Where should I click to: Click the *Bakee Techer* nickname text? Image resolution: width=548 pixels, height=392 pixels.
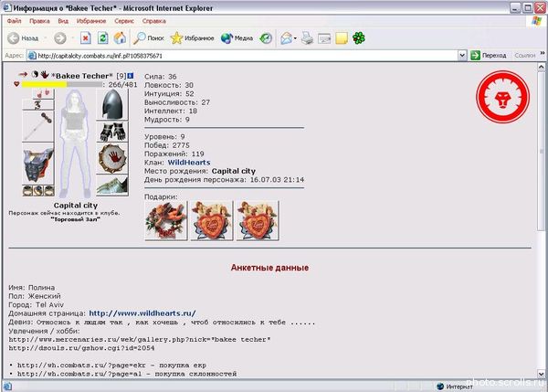click(x=82, y=76)
